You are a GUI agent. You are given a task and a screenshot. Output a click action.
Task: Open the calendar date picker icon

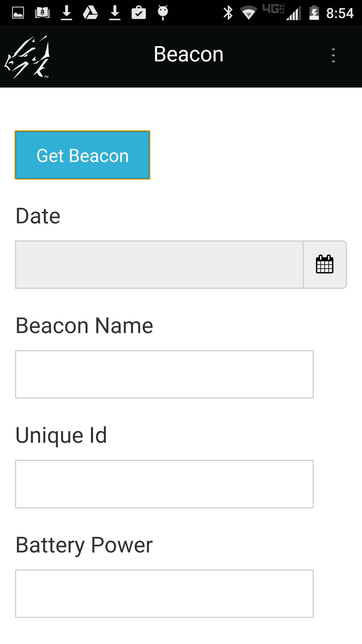pyautogui.click(x=325, y=264)
